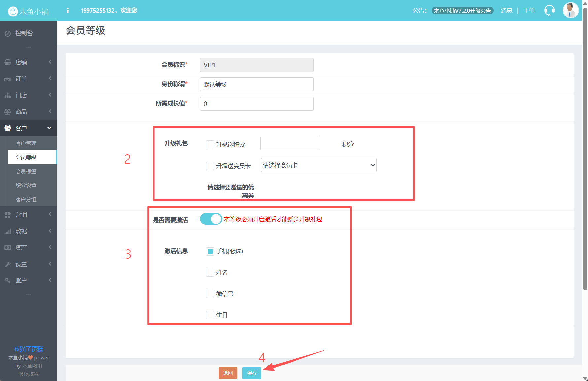Click the 木鱼小铺 logo icon
588x381 pixels.
tap(13, 12)
